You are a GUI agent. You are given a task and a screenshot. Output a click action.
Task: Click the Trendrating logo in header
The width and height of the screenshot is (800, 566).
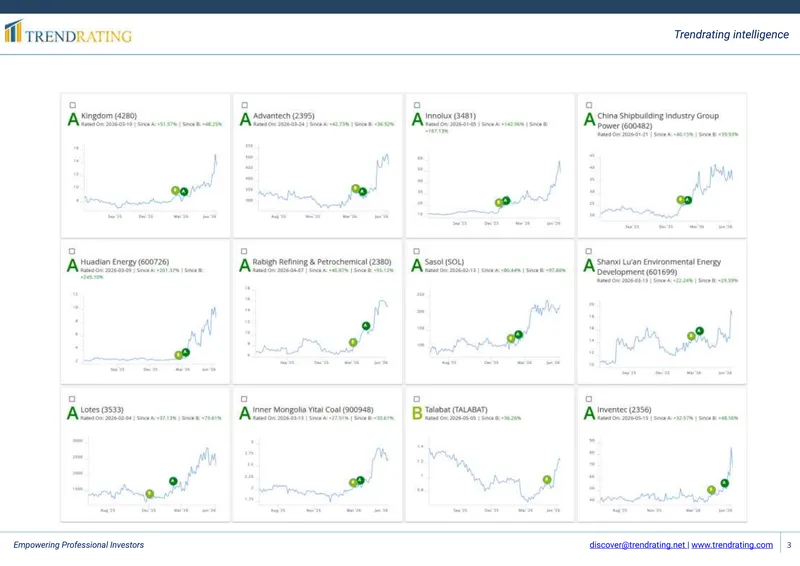coord(68,32)
